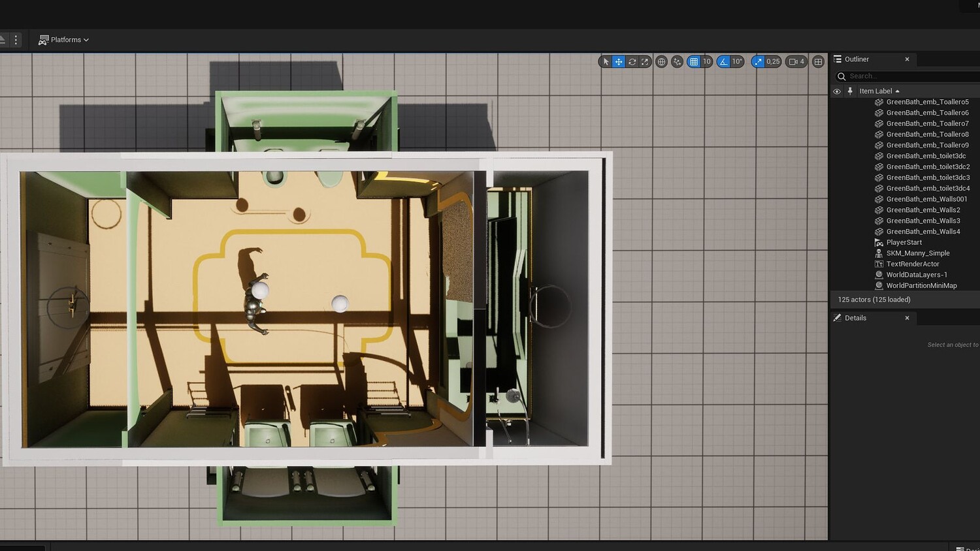Select GreenBath_emb_Toallero9 in the Outliner
980x551 pixels.
927,145
